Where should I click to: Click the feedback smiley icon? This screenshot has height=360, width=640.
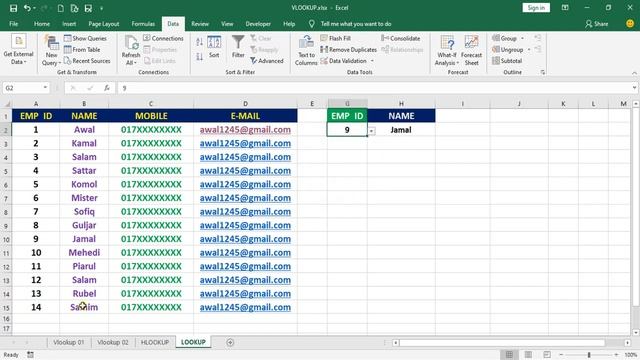630,24
